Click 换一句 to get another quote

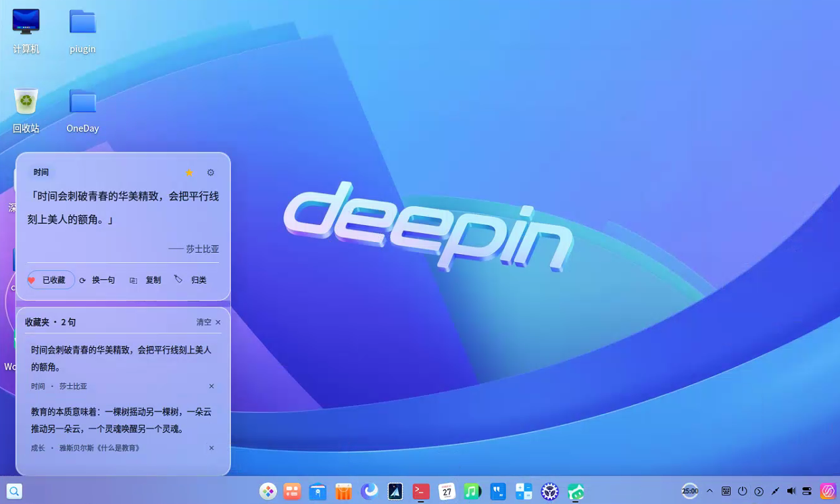tap(97, 280)
